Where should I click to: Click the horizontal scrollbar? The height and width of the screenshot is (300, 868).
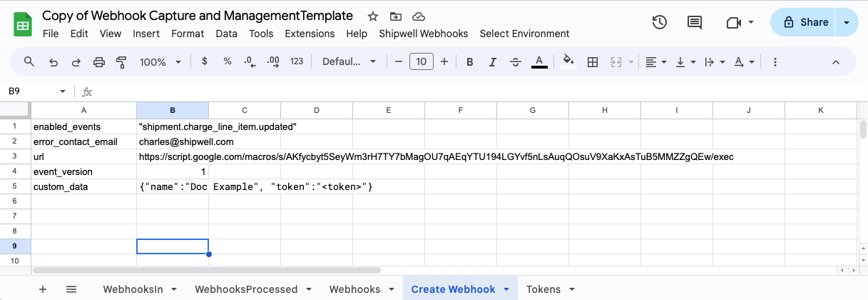coord(206,271)
